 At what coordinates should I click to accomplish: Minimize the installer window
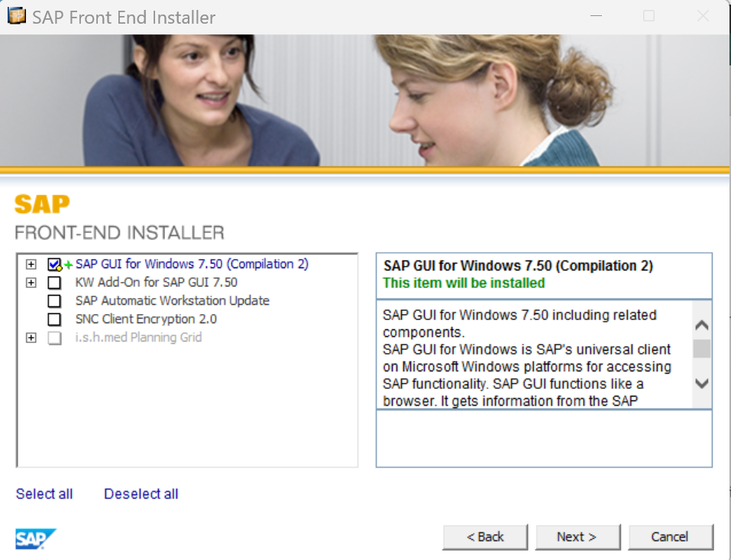(597, 16)
